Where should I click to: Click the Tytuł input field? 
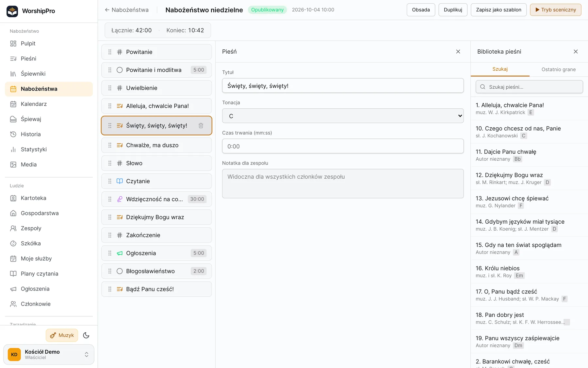[x=343, y=86]
